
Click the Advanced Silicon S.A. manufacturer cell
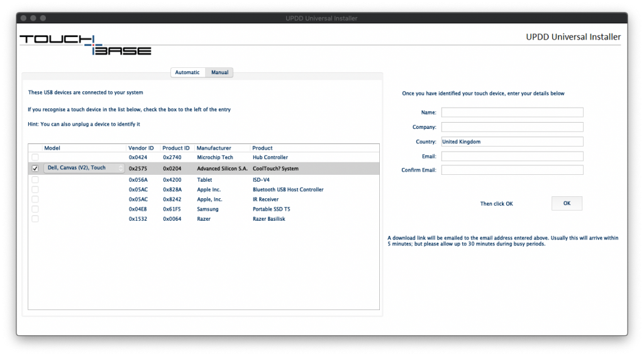click(222, 169)
